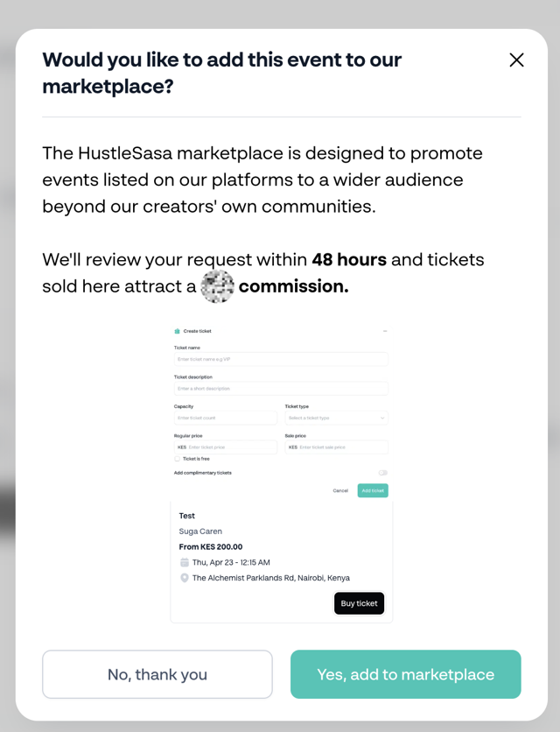Click the calendar icon beside event date
The image size is (560, 732).
(x=185, y=562)
